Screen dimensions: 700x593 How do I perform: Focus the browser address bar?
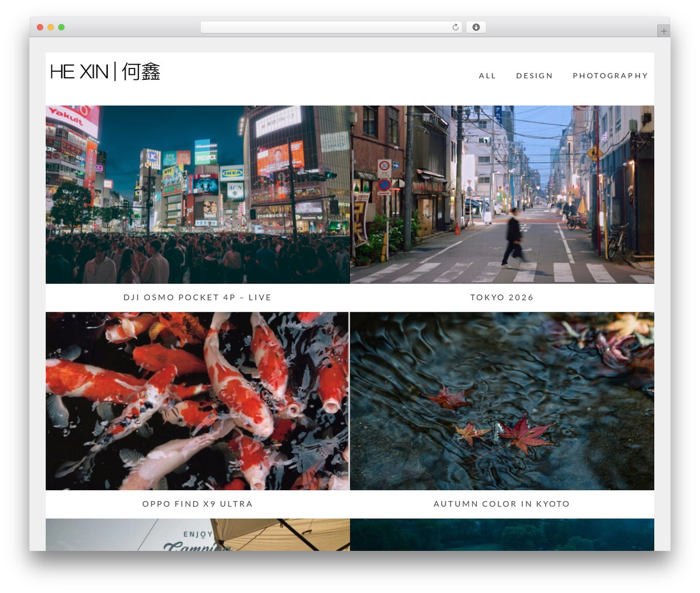click(x=331, y=27)
